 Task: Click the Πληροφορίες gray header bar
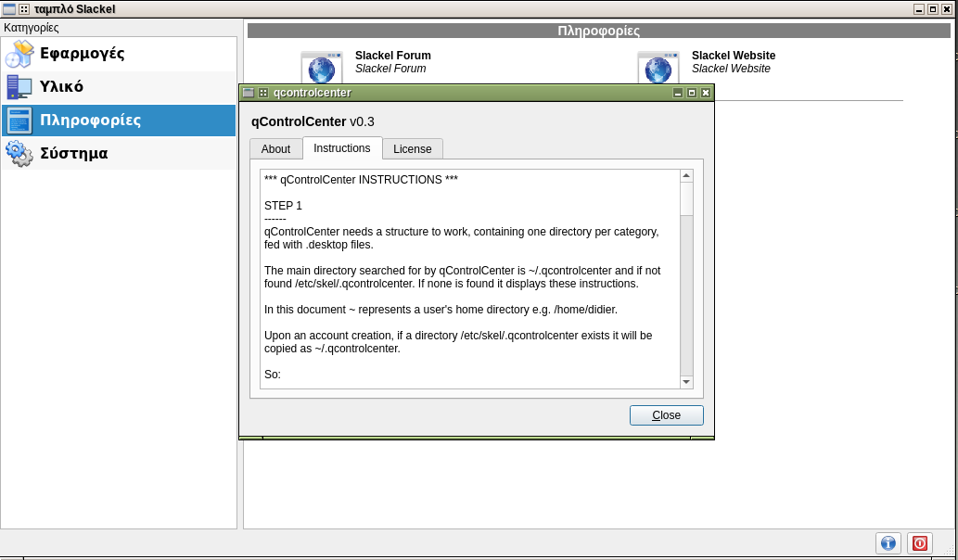point(599,31)
